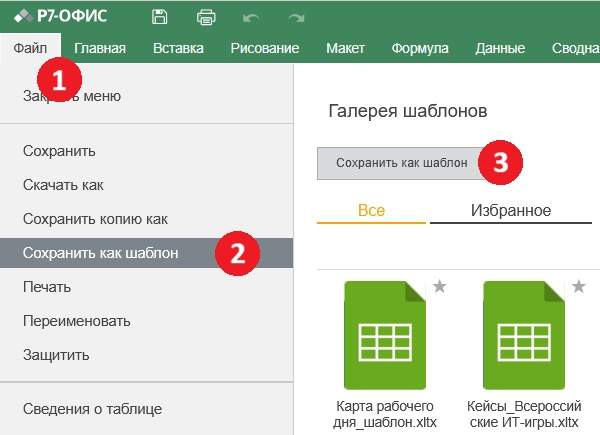Image resolution: width=600 pixels, height=435 pixels.
Task: Switch to the Рисование tab
Action: click(265, 48)
